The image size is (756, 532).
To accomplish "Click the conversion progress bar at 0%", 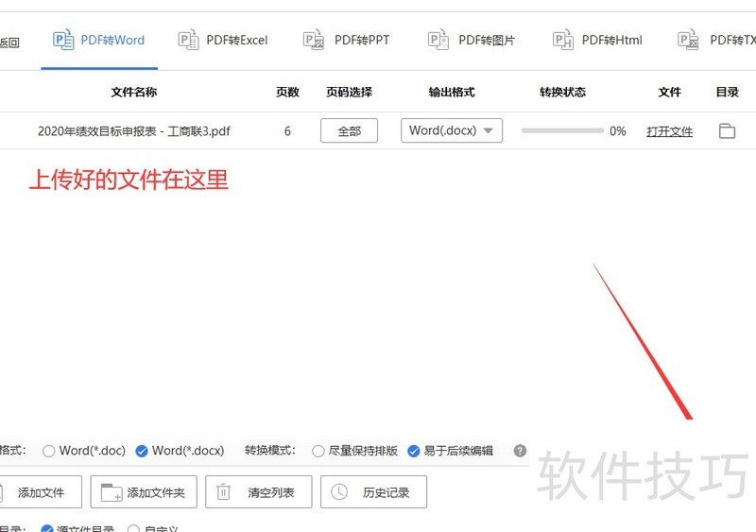I will tap(562, 130).
